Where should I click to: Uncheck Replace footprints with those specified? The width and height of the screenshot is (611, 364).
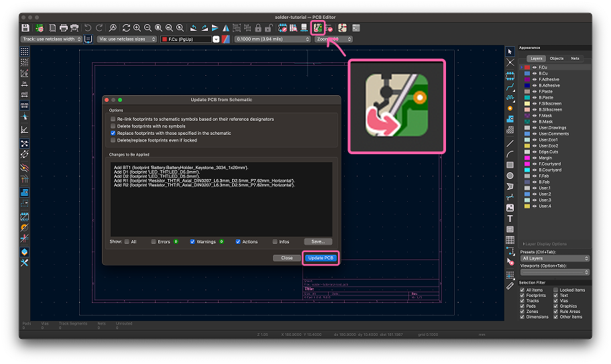pyautogui.click(x=113, y=133)
